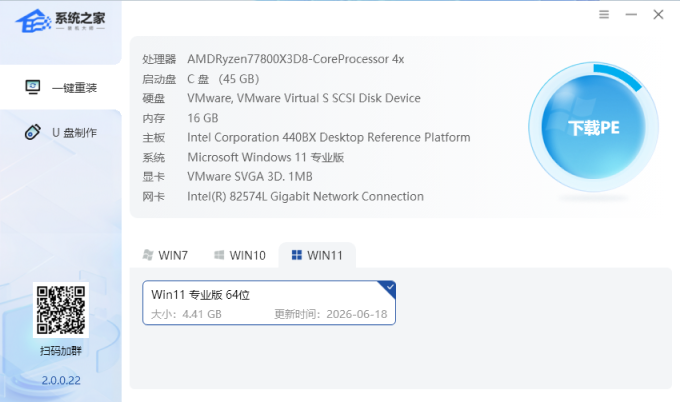The height and width of the screenshot is (402, 680).
Task: Open the 一键重装 sidebar section
Action: (x=61, y=88)
